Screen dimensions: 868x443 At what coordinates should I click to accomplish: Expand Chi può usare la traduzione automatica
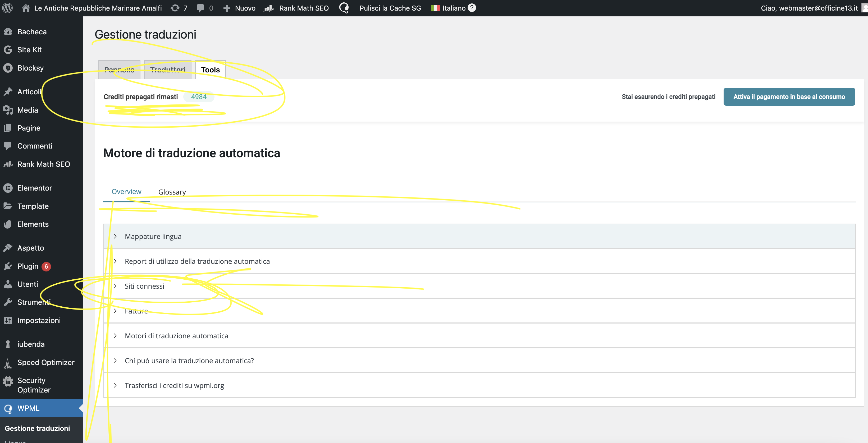(479, 361)
